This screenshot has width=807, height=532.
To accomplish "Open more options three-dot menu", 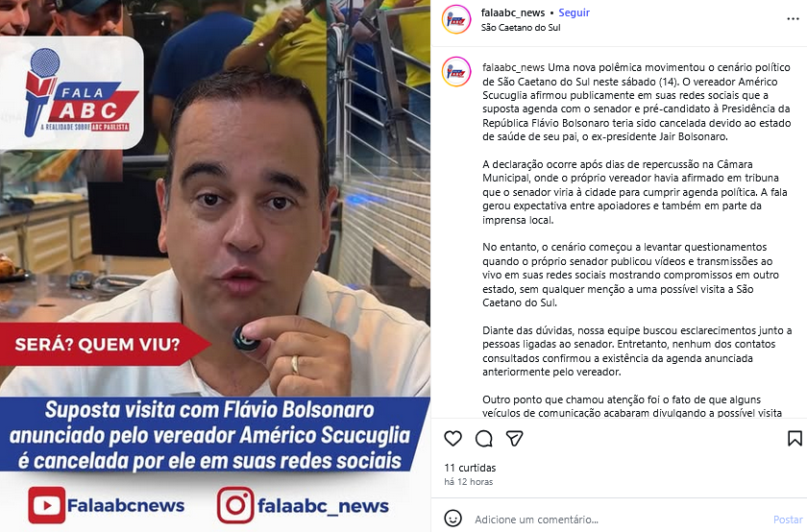I will (794, 19).
